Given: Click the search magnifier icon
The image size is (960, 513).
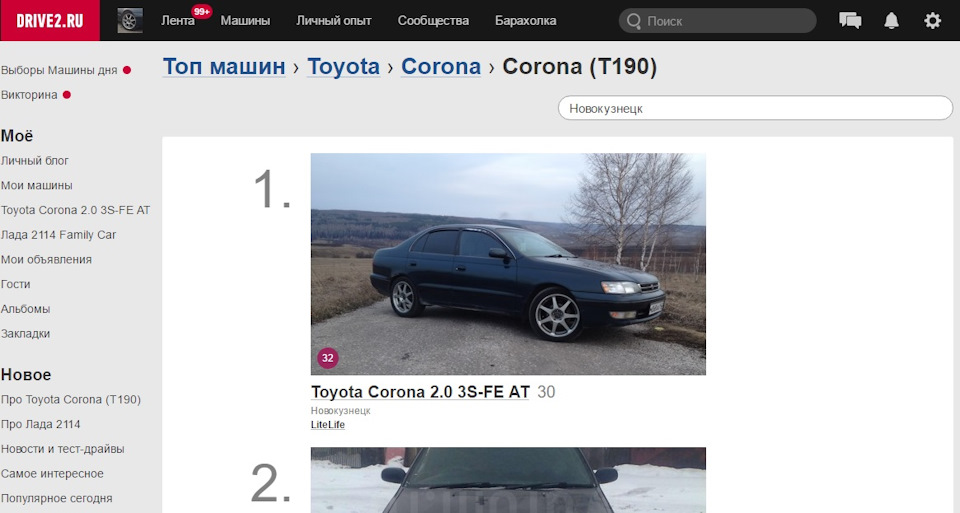Looking at the screenshot, I should pyautogui.click(x=634, y=21).
